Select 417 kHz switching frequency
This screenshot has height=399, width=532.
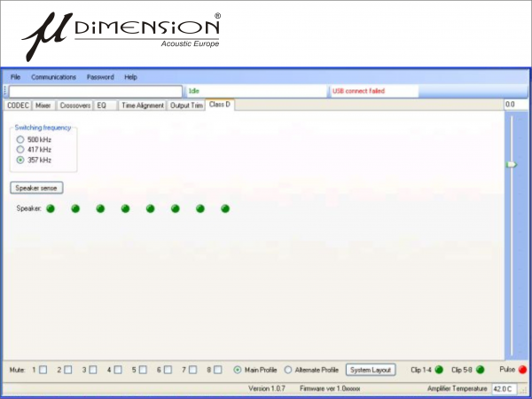click(20, 150)
